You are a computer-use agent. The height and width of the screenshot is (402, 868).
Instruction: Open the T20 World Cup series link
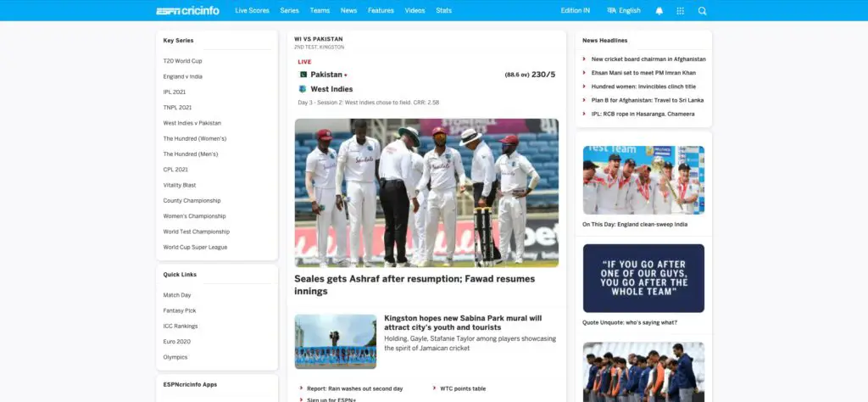click(x=183, y=61)
